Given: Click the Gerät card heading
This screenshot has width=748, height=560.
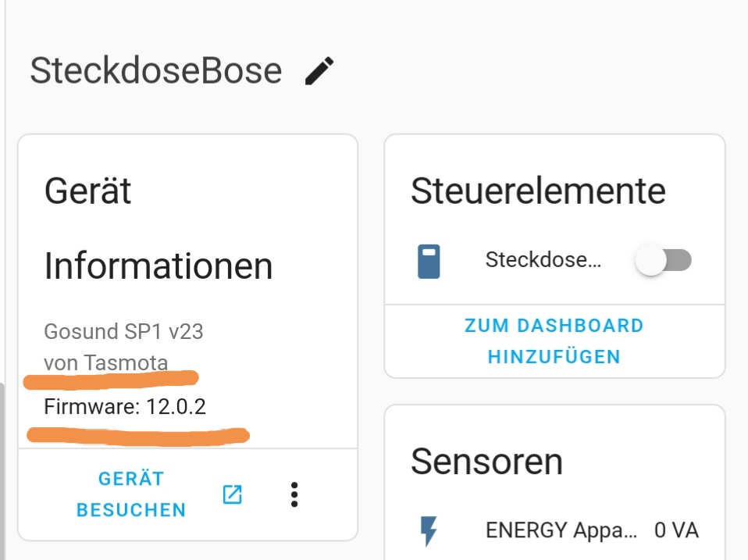Looking at the screenshot, I should [x=88, y=191].
